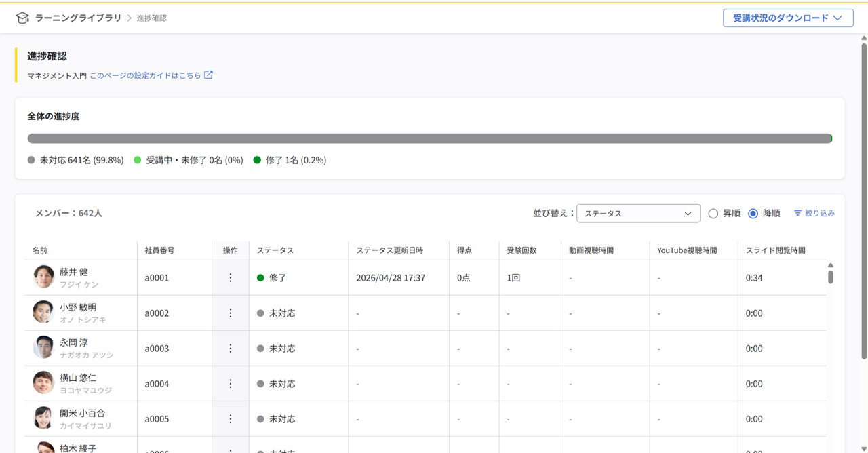Click the table scrollbar's up arrow
868x453 pixels.
[x=831, y=265]
